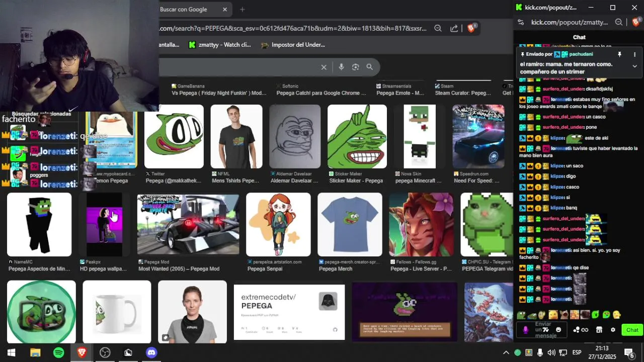Close the Buscar con Google tab
Viewport: 644px width, 362px height.
pyautogui.click(x=225, y=10)
